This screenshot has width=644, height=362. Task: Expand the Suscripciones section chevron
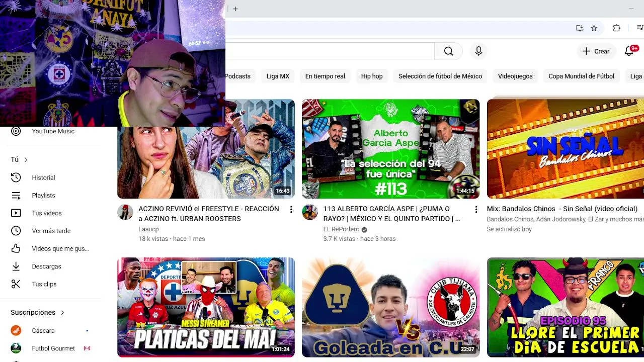62,313
